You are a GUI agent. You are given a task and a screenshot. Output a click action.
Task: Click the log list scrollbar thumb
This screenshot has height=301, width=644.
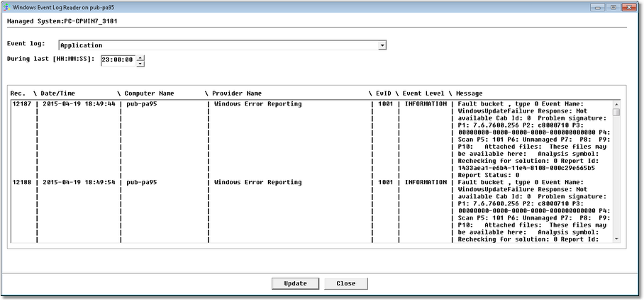pyautogui.click(x=616, y=112)
